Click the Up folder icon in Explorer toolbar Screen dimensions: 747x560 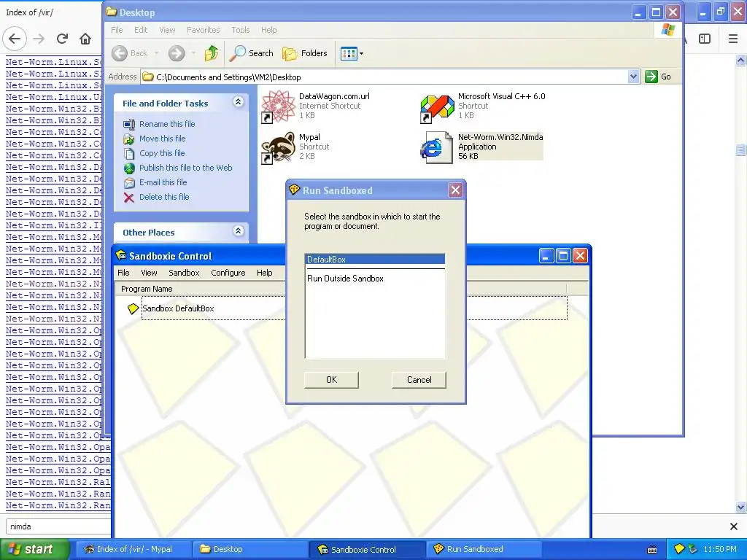pos(211,53)
